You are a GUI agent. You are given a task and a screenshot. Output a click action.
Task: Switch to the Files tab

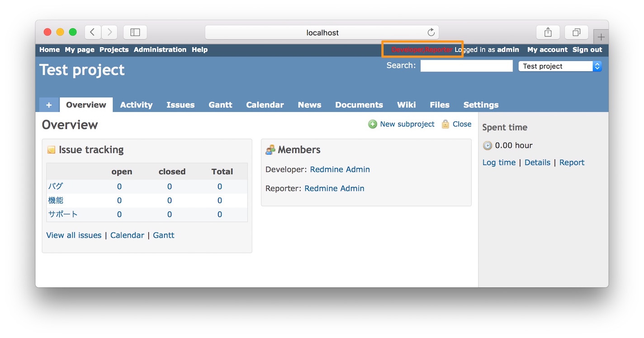point(440,105)
